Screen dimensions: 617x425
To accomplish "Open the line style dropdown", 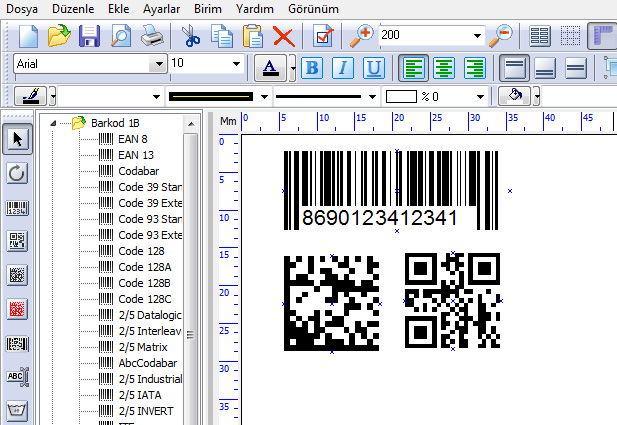I will coord(372,97).
